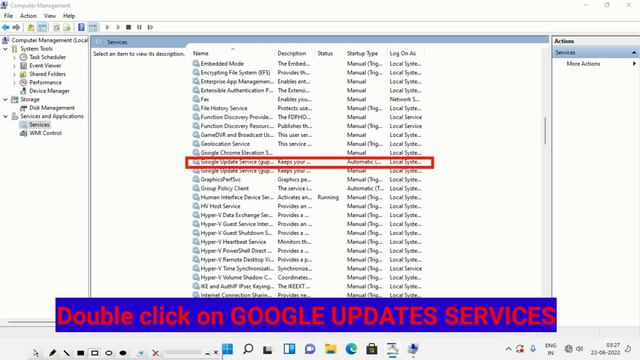Toggle Show/Hide Console Tree toolbar icon
This screenshot has width=640, height=360.
click(x=42, y=27)
